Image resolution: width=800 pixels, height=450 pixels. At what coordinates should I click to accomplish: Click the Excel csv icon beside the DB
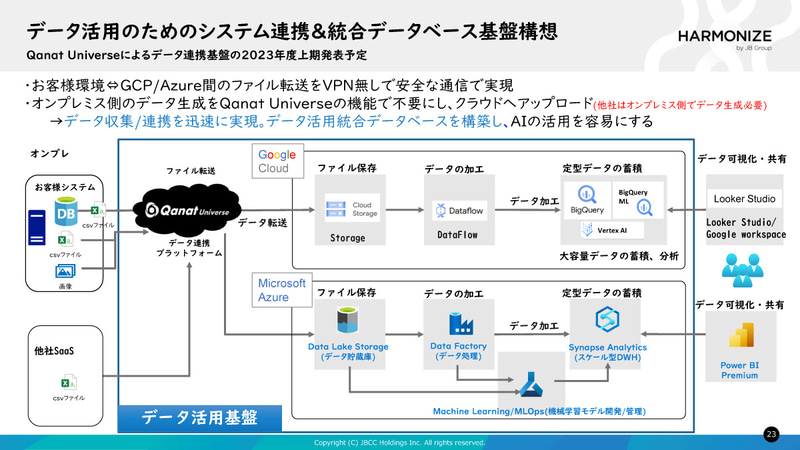coord(98,210)
